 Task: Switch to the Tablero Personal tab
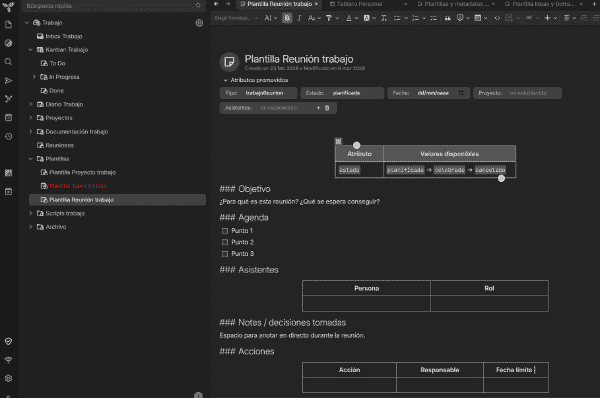(359, 4)
